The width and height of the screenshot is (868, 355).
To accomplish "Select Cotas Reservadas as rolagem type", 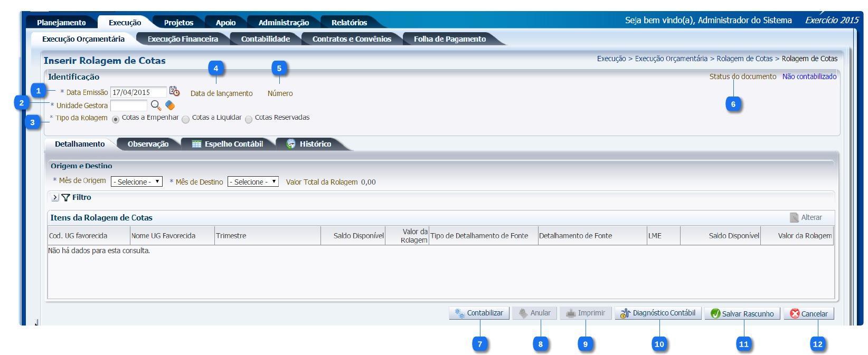I will pyautogui.click(x=249, y=120).
